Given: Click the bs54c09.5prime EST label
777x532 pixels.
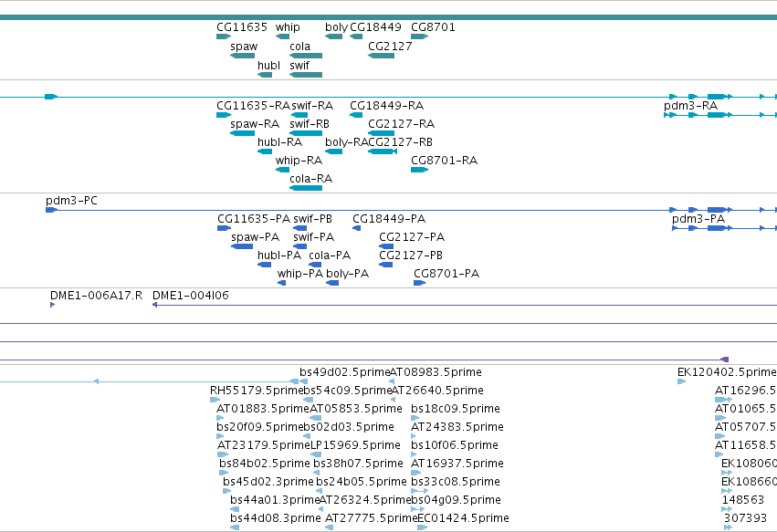Looking at the screenshot, I should point(347,391).
